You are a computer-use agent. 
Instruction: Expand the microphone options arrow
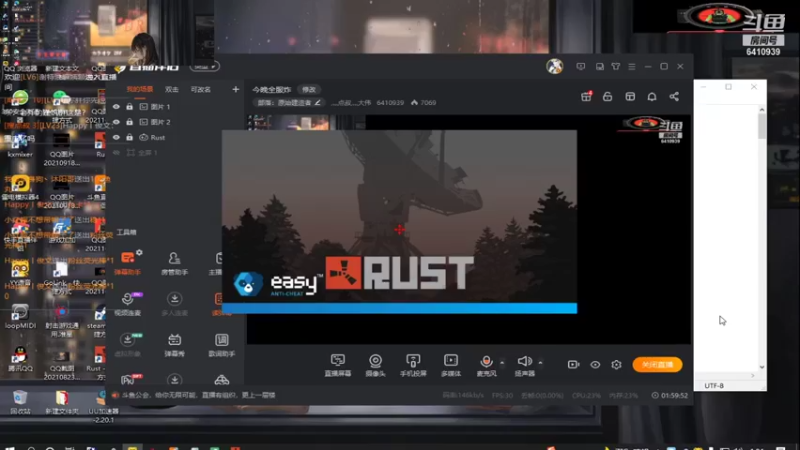(x=502, y=362)
